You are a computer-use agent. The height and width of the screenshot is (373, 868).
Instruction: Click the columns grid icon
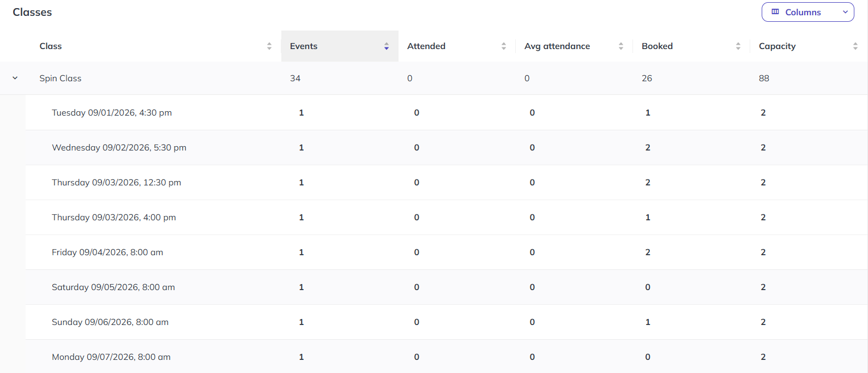click(x=775, y=12)
